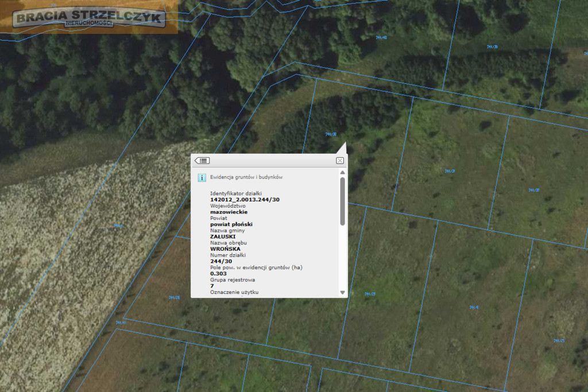Click the Ewidencja gruntów i budynków heading
Viewport: 588px width, 392px height.
[246, 177]
